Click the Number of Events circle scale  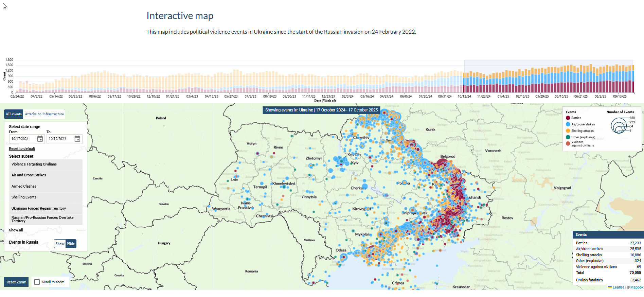[x=619, y=126]
